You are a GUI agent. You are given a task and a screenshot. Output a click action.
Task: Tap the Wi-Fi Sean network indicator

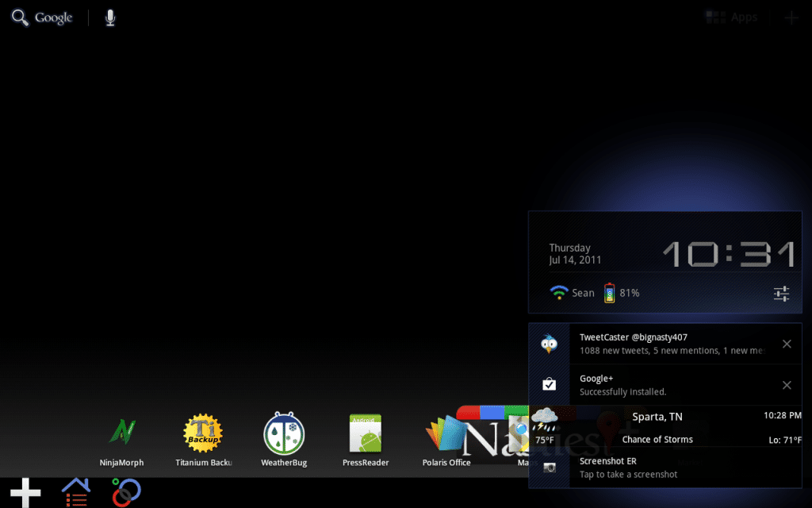[x=572, y=293]
